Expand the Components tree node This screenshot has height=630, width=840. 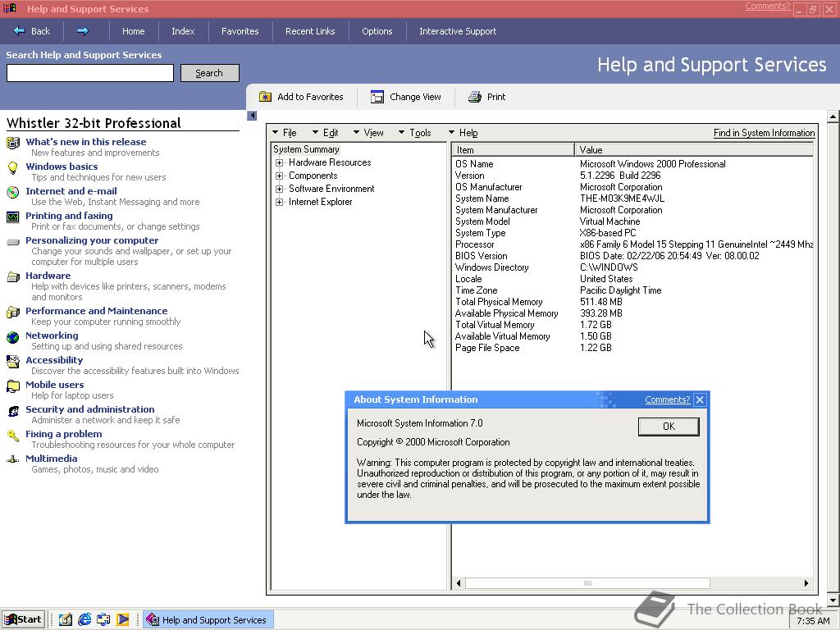[279, 176]
